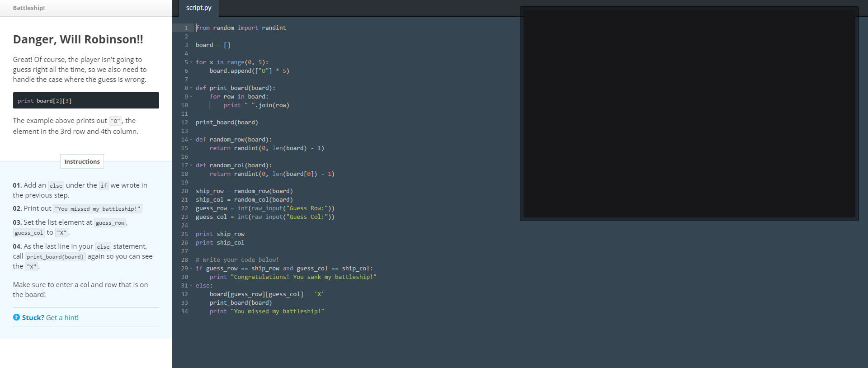Collapse the print_board function at line 8
868x368 pixels.
pyautogui.click(x=191, y=88)
